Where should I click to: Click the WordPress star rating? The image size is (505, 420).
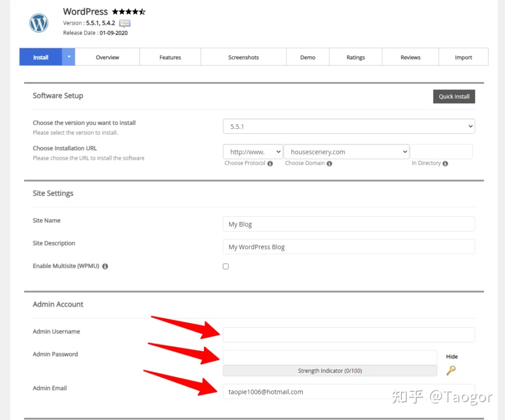pyautogui.click(x=129, y=12)
